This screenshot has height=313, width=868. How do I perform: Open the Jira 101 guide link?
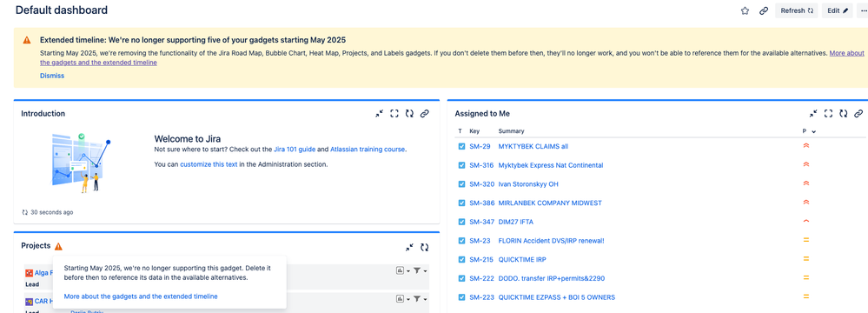click(x=294, y=150)
